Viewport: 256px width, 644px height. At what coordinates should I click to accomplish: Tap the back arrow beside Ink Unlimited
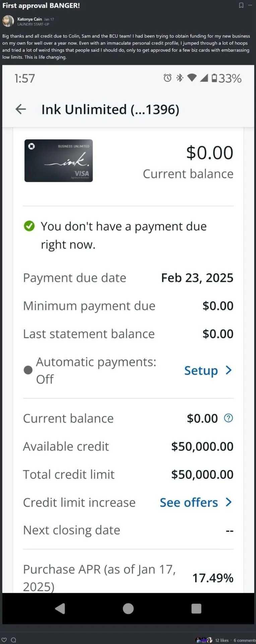pyautogui.click(x=21, y=109)
